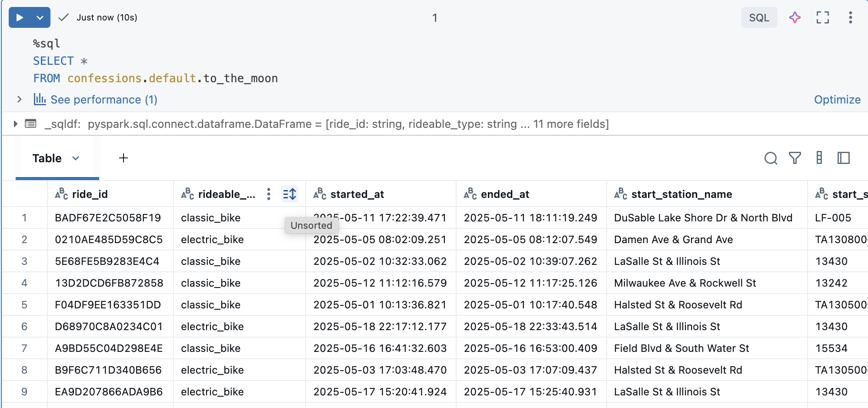Open the rideable_type column kebab menu

click(268, 194)
